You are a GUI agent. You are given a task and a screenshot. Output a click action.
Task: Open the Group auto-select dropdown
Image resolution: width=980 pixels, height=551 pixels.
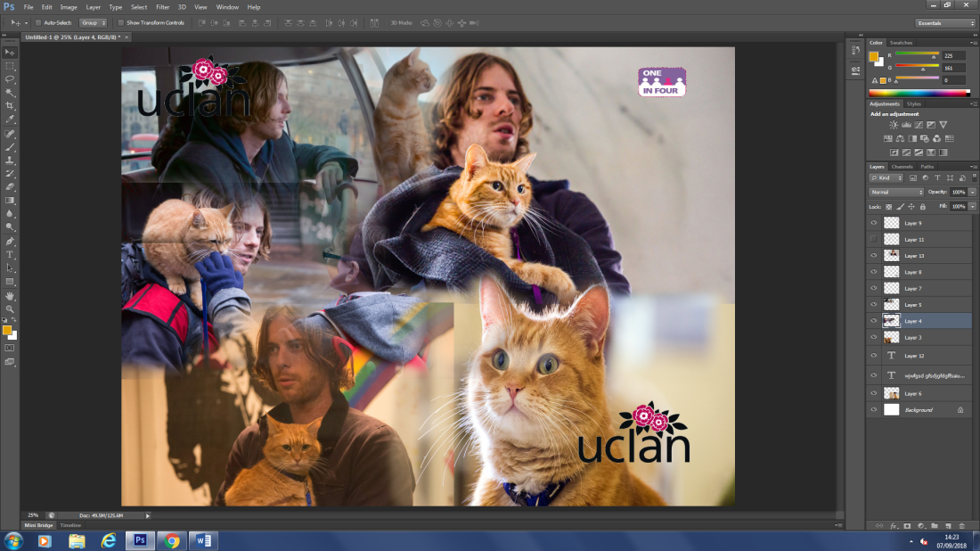coord(94,22)
